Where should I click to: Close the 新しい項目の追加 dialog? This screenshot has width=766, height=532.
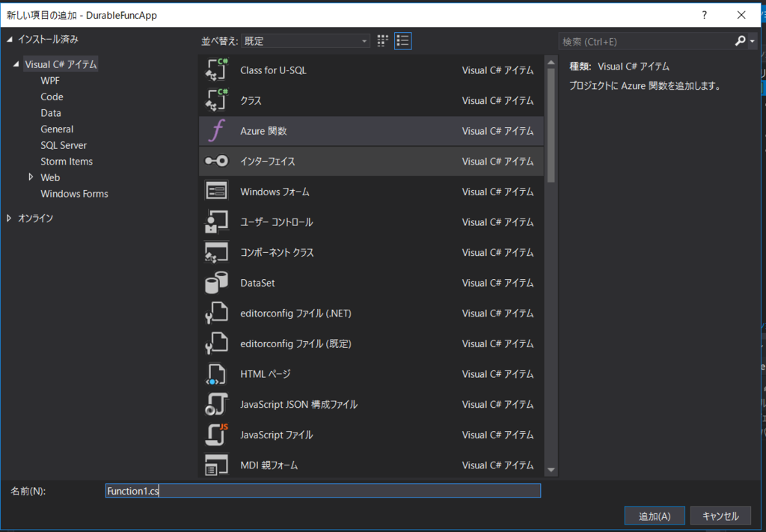741,15
